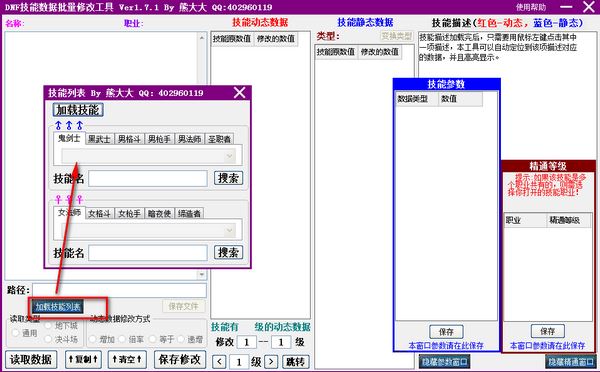Screen dimensions: 600x372
Task: Click 技能原数值 header in the static data list
Action: (336, 52)
